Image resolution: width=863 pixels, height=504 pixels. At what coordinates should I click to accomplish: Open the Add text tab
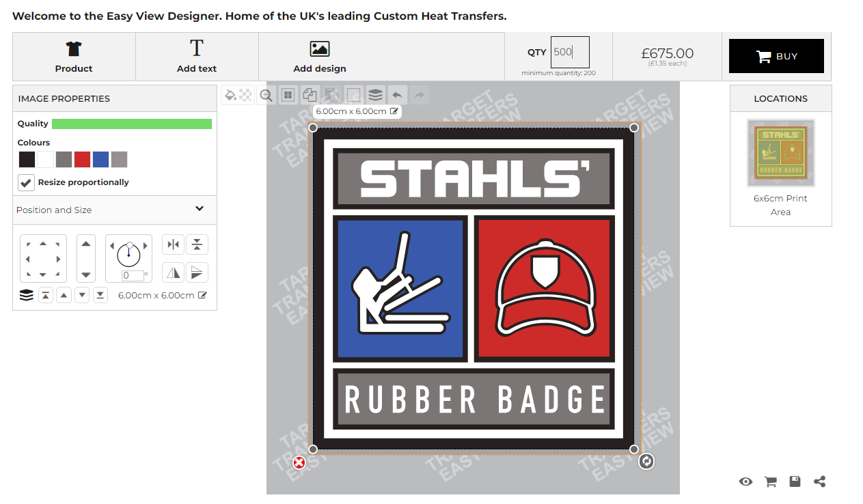coord(197,57)
